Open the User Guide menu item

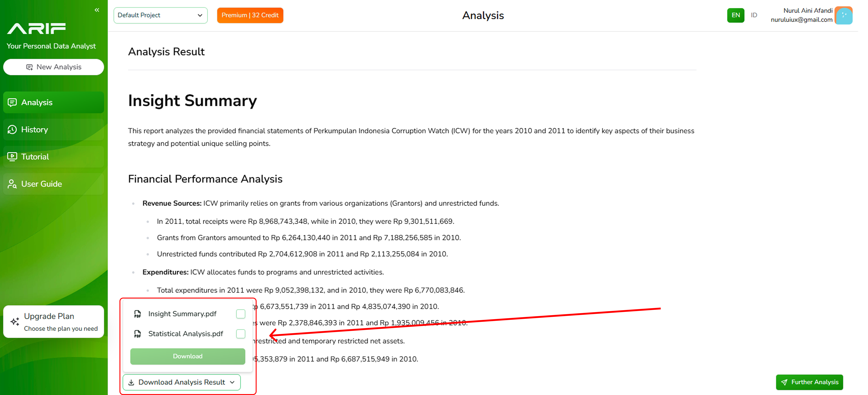(54, 184)
